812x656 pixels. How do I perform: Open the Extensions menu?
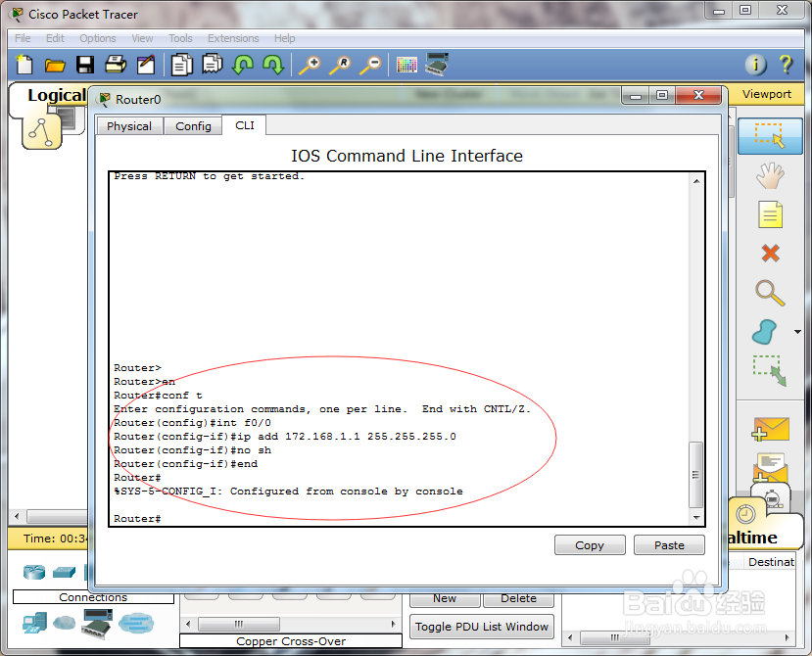tap(233, 38)
